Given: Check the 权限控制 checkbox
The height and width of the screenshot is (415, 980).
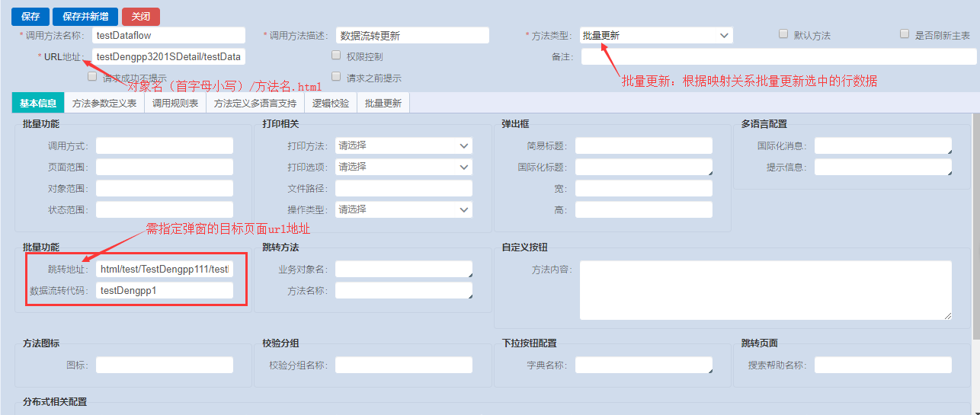Looking at the screenshot, I should coord(336,55).
